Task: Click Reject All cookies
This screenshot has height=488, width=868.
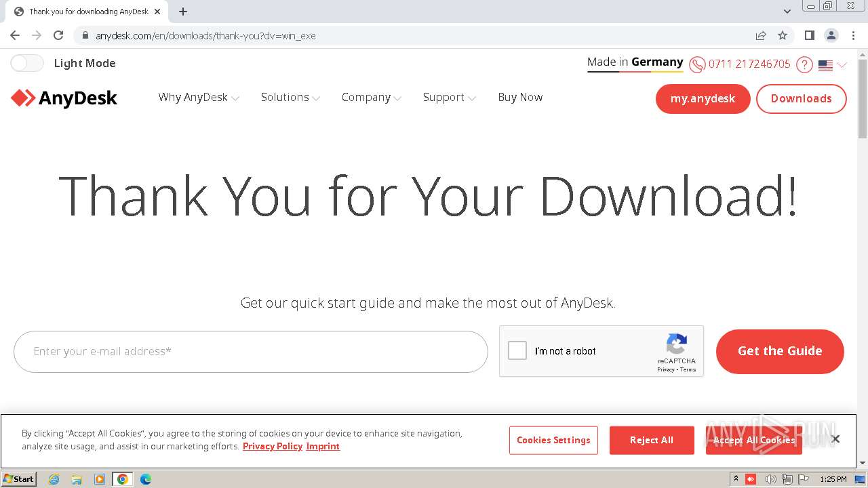Action: click(652, 440)
